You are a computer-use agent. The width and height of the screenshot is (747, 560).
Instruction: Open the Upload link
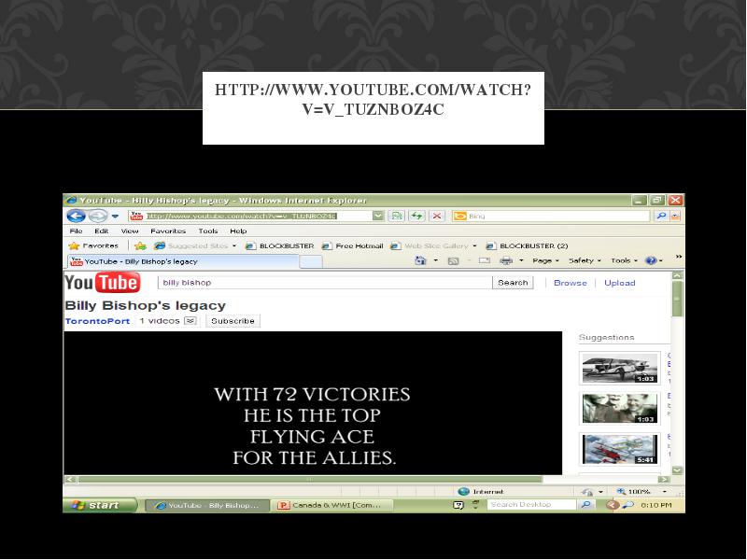620,283
